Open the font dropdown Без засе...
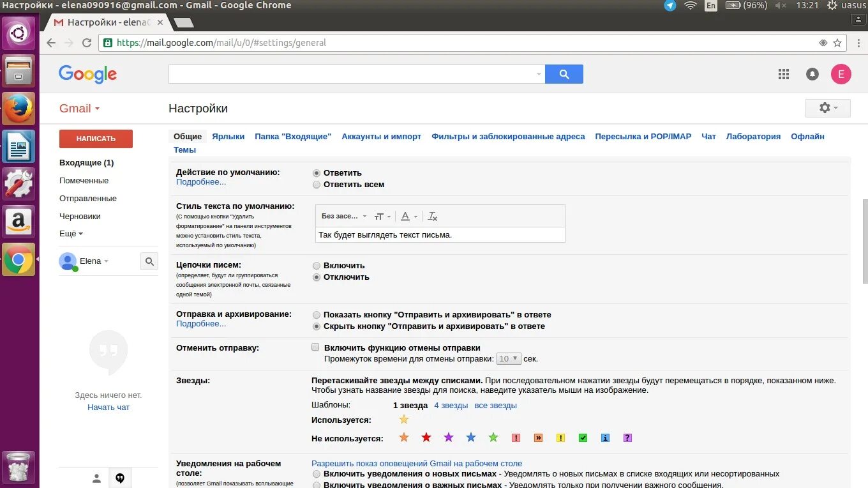 (344, 217)
